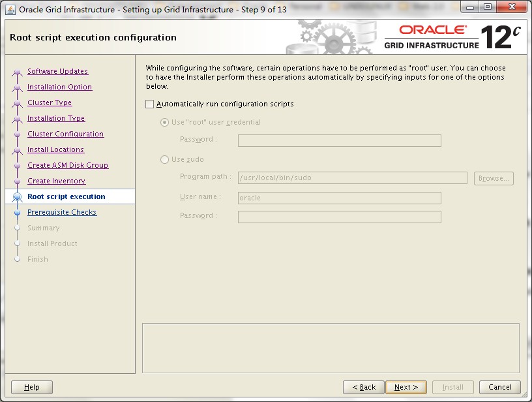Enable Automatically run configuration scripts checkbox
Screen dimensions: 532x402
pos(150,104)
